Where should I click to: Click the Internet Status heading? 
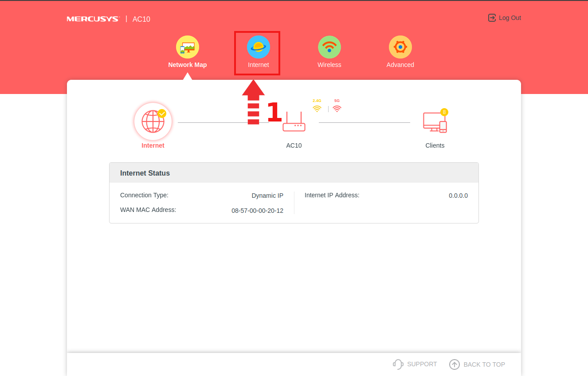[145, 173]
